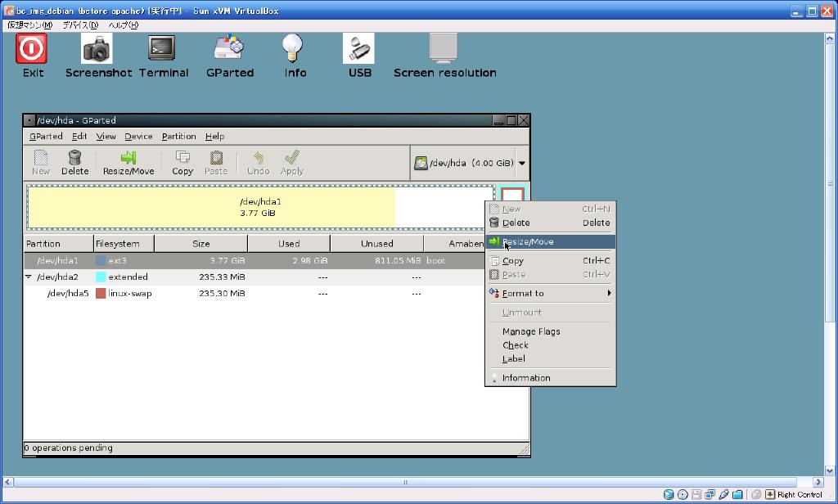Click the /dev/hda1 graphical partition bar
The height and width of the screenshot is (504, 838).
point(261,207)
